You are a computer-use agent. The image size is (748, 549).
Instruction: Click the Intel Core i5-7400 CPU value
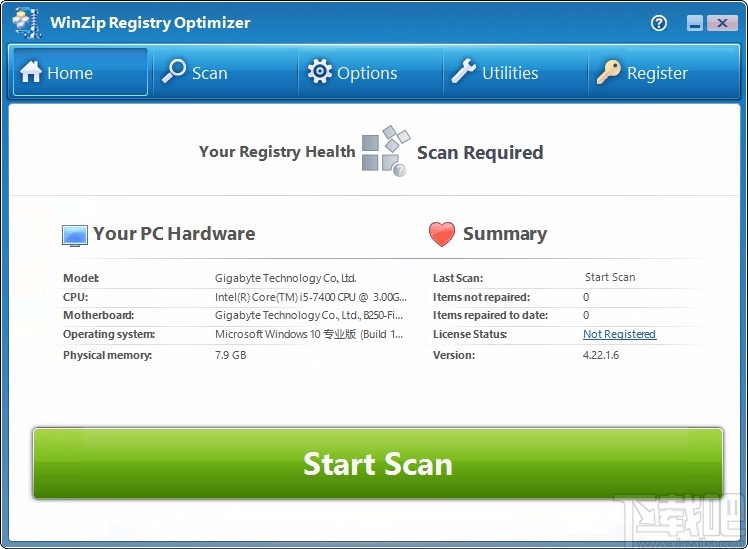click(311, 297)
